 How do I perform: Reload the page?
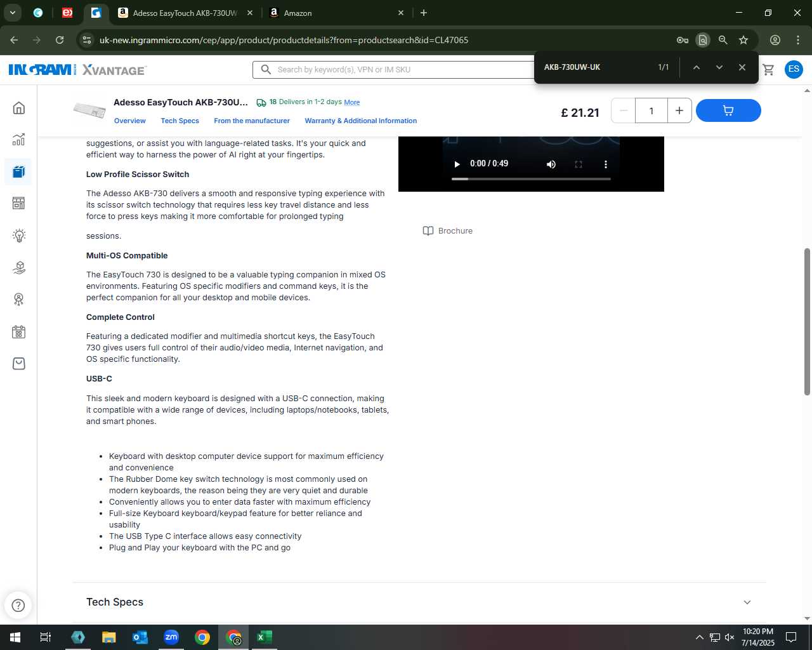tap(60, 40)
